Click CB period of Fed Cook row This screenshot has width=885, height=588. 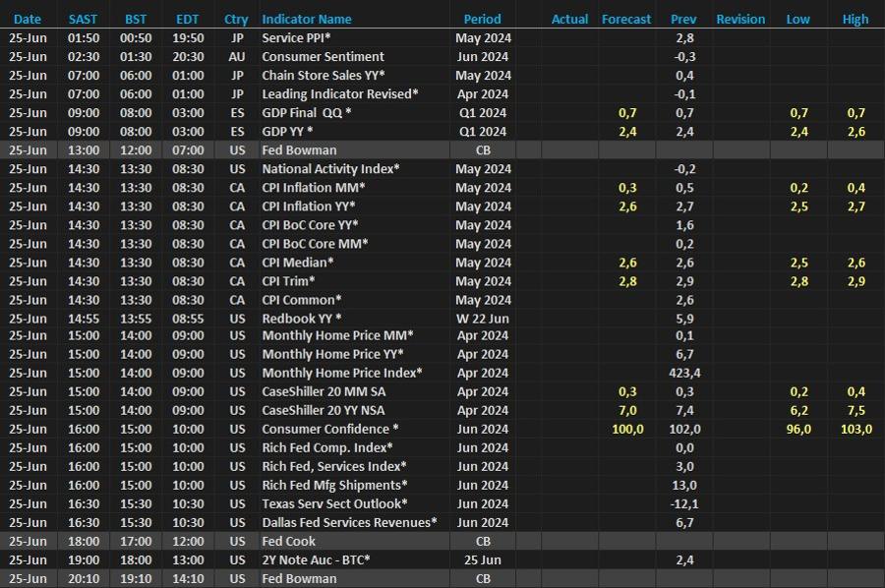(x=483, y=541)
